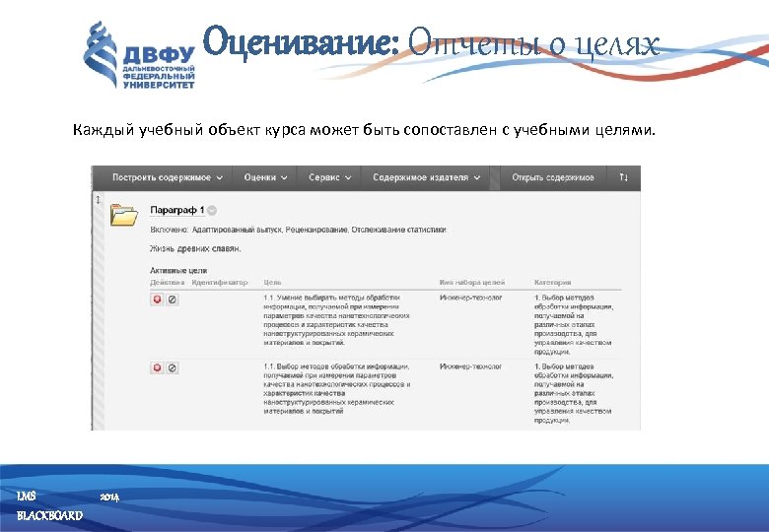The width and height of the screenshot is (769, 532).
Task: Open the Оценки dropdown menu
Action: pyautogui.click(x=265, y=177)
